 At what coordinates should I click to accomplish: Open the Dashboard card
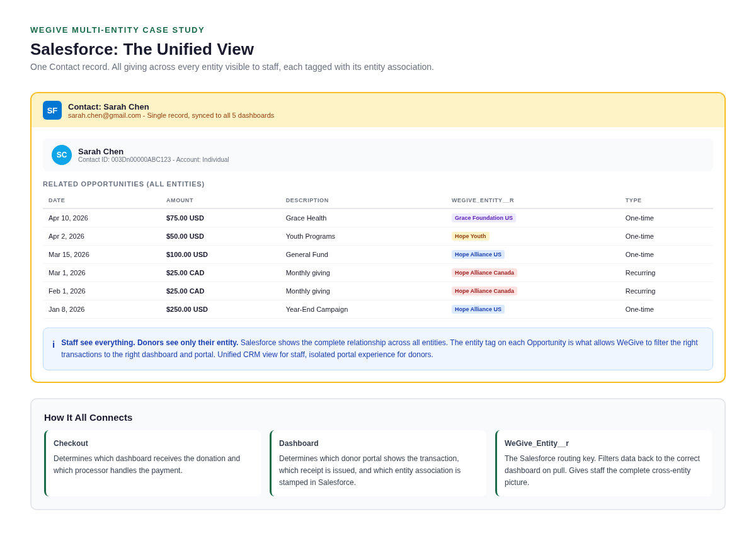pyautogui.click(x=378, y=463)
